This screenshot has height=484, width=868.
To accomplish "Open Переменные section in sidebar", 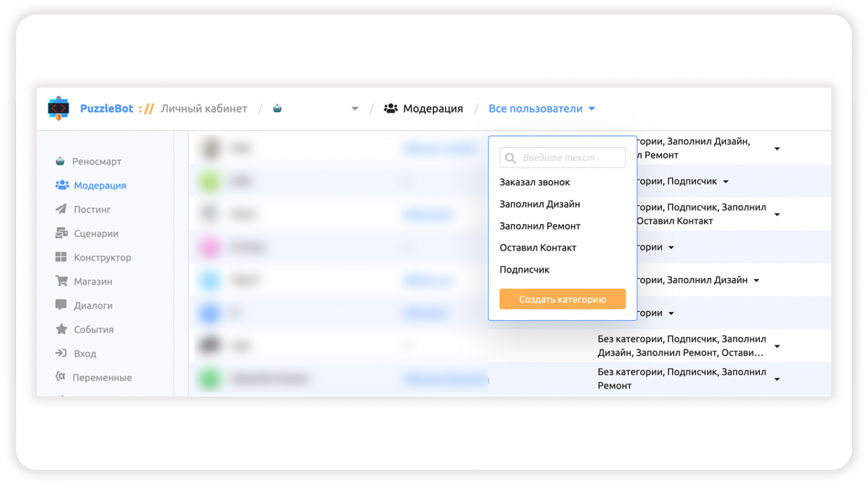I will (102, 378).
